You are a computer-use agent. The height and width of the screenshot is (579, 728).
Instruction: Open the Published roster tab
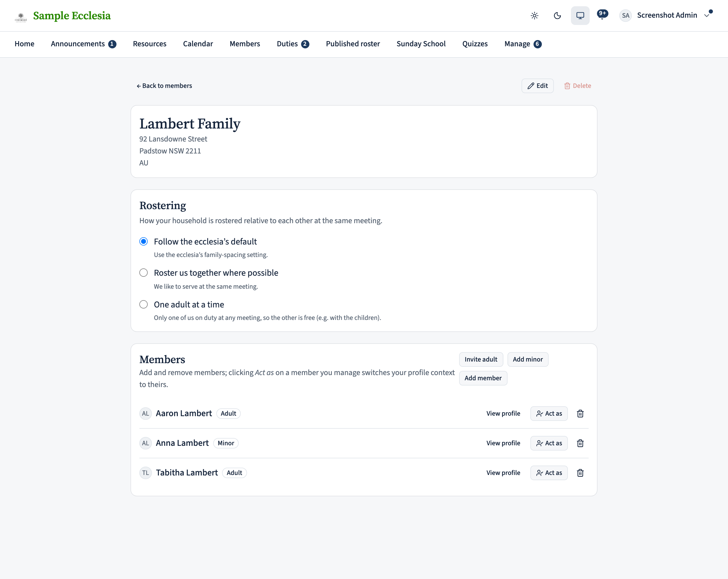click(353, 44)
